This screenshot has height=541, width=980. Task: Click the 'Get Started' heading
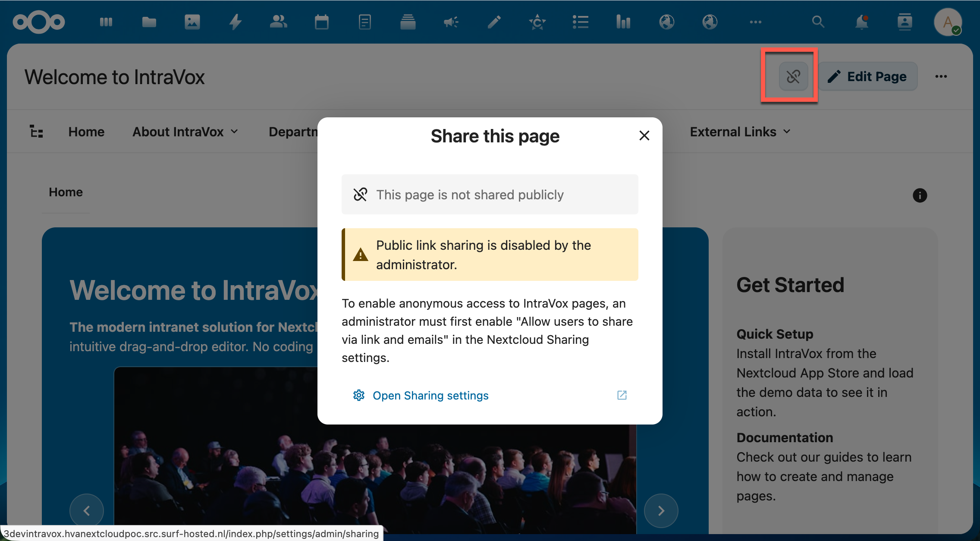(x=790, y=285)
